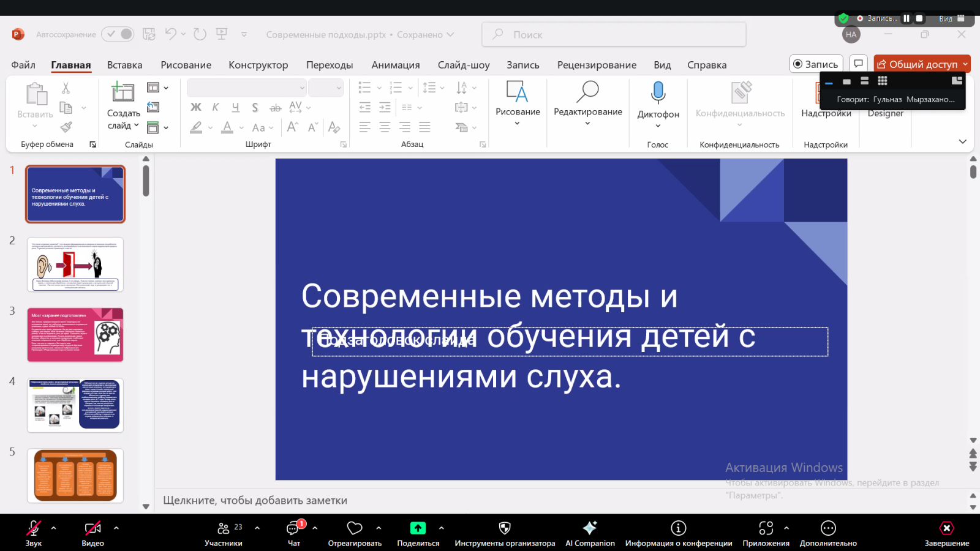Open Zoom Chat panel
This screenshot has width=980, height=551.
tap(293, 529)
